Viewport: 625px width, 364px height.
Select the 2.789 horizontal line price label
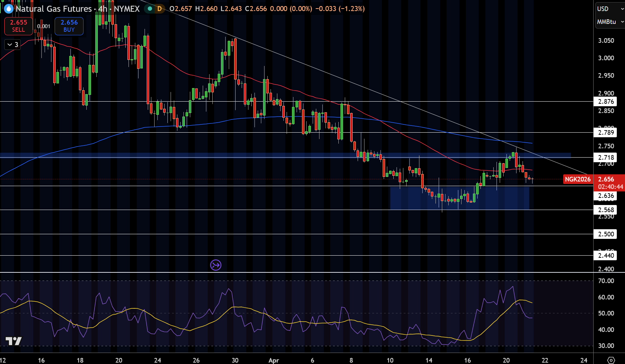pyautogui.click(x=606, y=133)
